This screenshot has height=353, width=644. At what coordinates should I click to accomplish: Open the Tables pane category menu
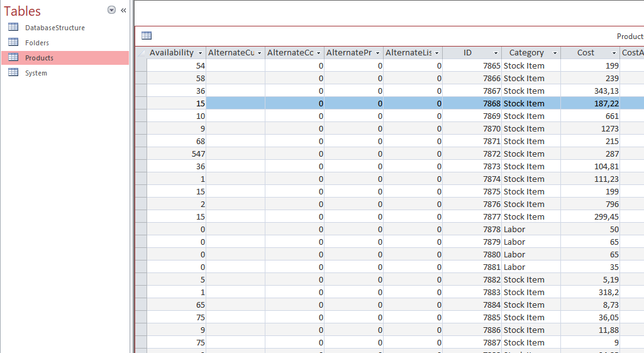click(x=111, y=10)
